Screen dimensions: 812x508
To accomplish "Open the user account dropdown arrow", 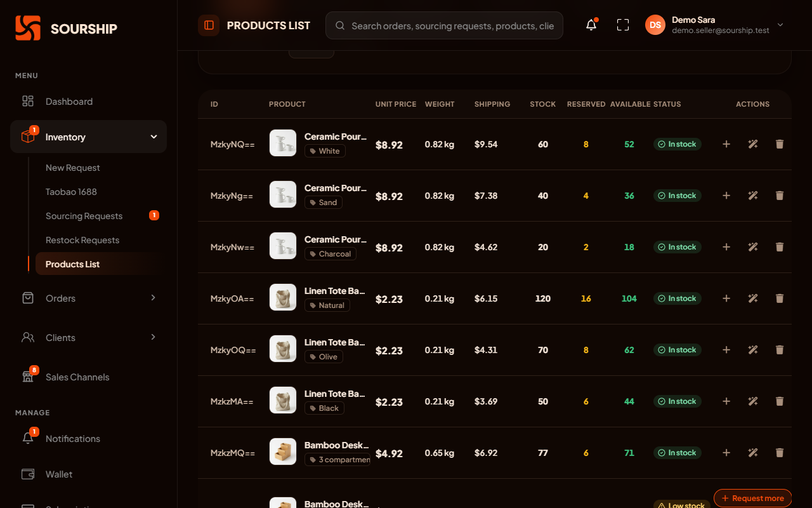I will [x=780, y=25].
